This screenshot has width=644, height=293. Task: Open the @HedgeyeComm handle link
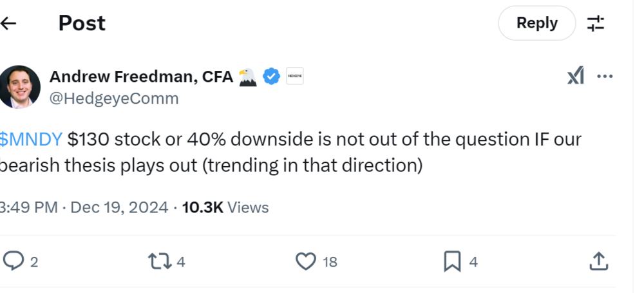(x=114, y=99)
